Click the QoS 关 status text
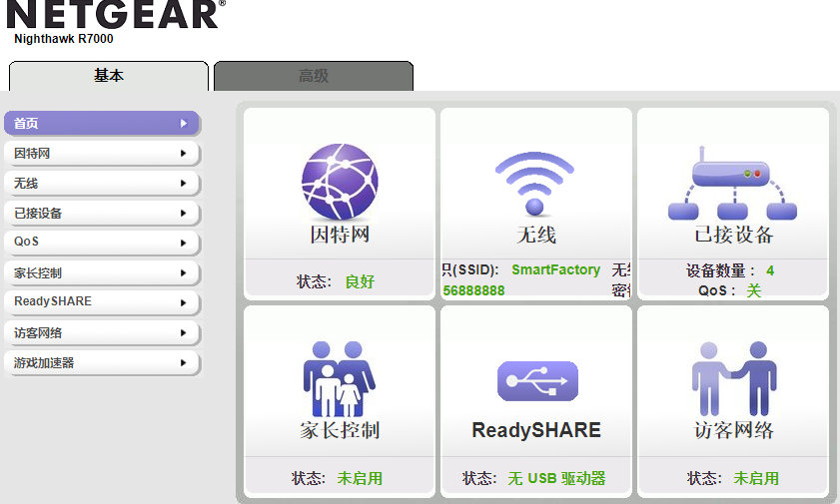This screenshot has width=840, height=504. click(754, 290)
